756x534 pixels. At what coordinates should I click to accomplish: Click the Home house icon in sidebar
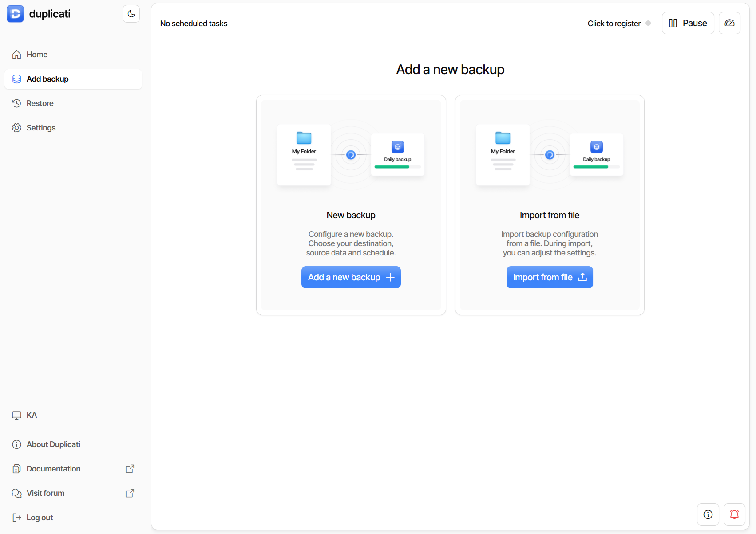16,54
